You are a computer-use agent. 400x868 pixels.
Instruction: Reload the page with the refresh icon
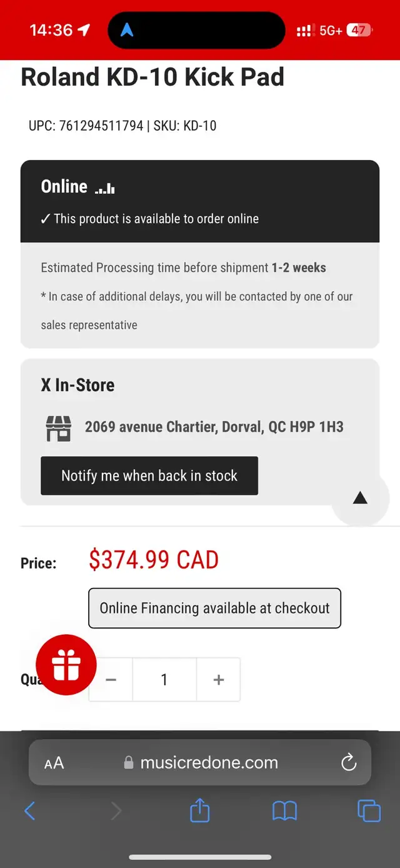click(x=348, y=762)
